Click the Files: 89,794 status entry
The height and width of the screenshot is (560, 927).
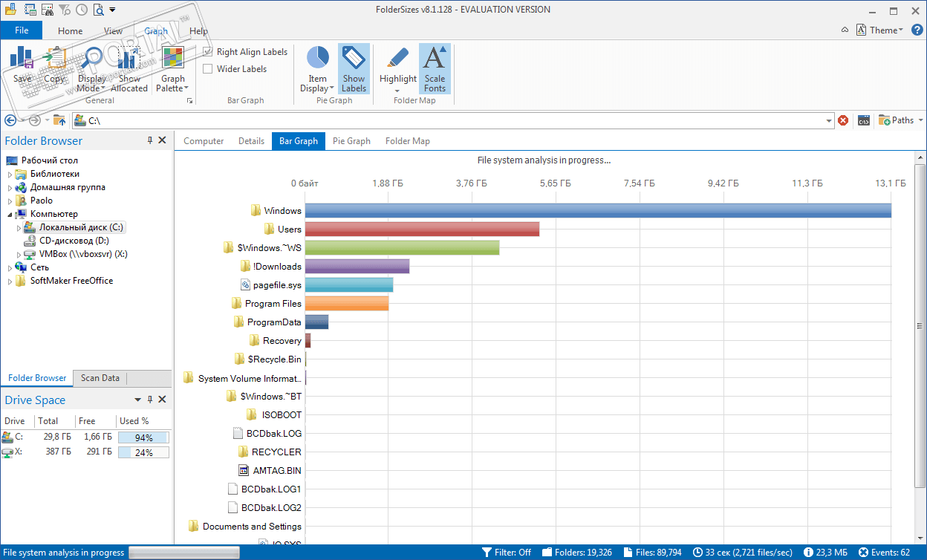point(652,553)
